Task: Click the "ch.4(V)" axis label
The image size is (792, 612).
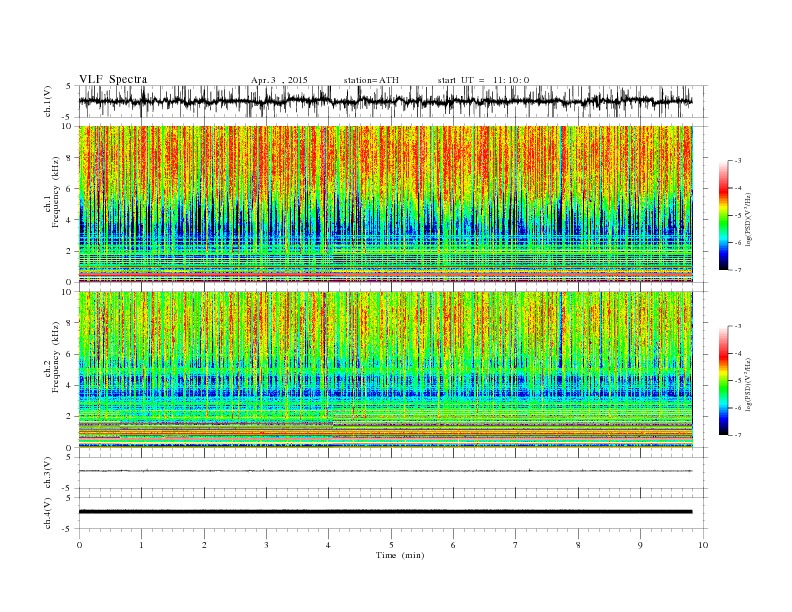Action: 48,513
